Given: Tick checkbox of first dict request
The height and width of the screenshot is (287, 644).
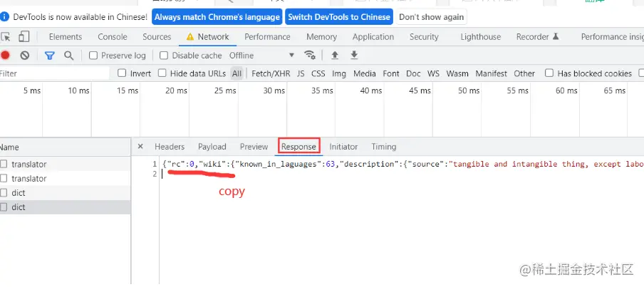Looking at the screenshot, I should pos(4,193).
